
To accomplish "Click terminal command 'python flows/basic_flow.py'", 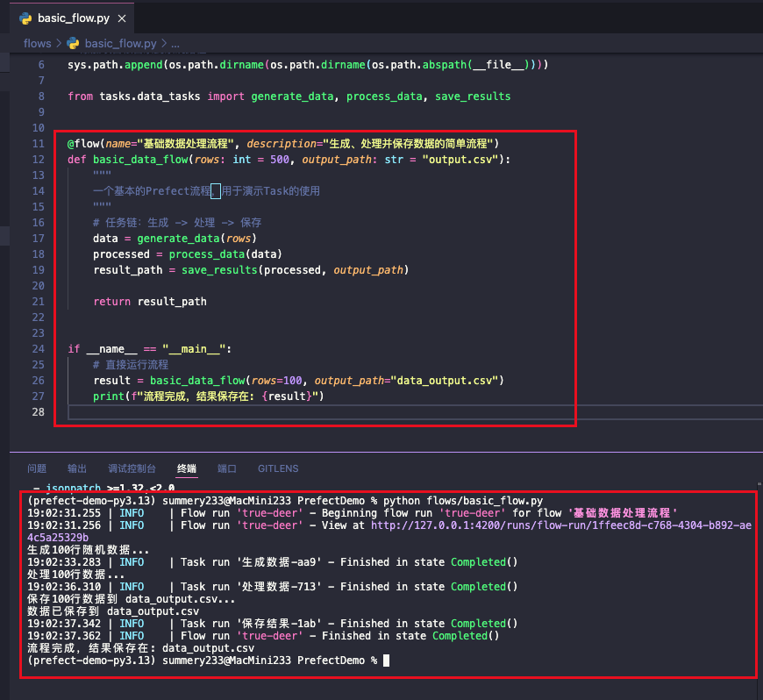I will pos(463,501).
